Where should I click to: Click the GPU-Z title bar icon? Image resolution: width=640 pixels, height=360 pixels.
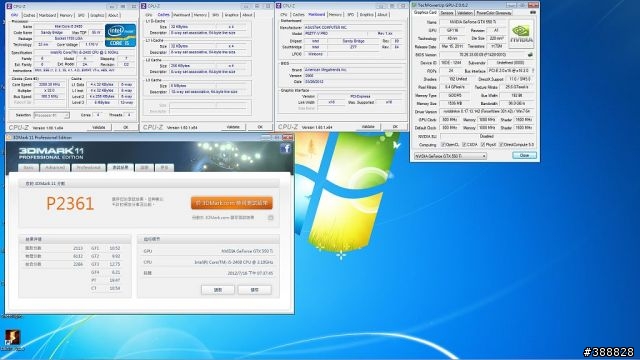[414, 5]
